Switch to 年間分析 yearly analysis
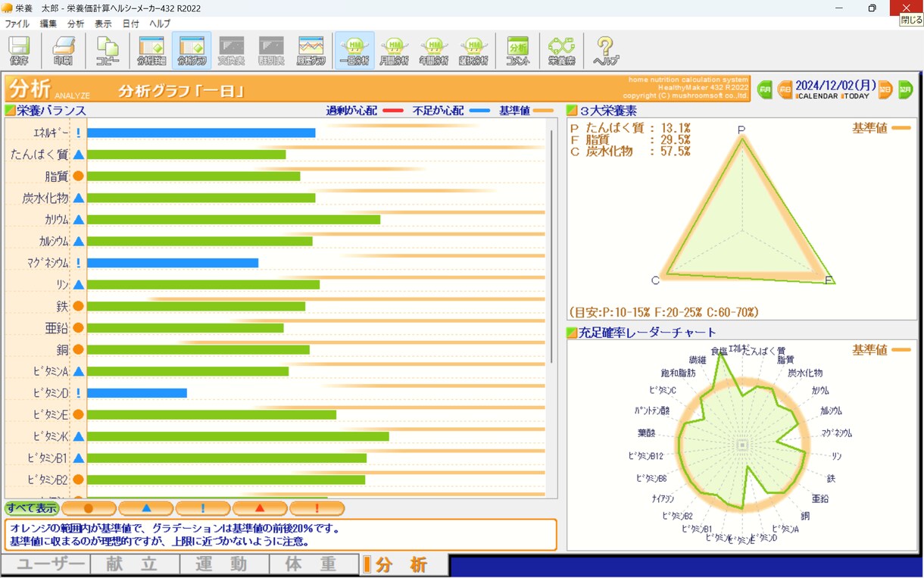 (434, 50)
